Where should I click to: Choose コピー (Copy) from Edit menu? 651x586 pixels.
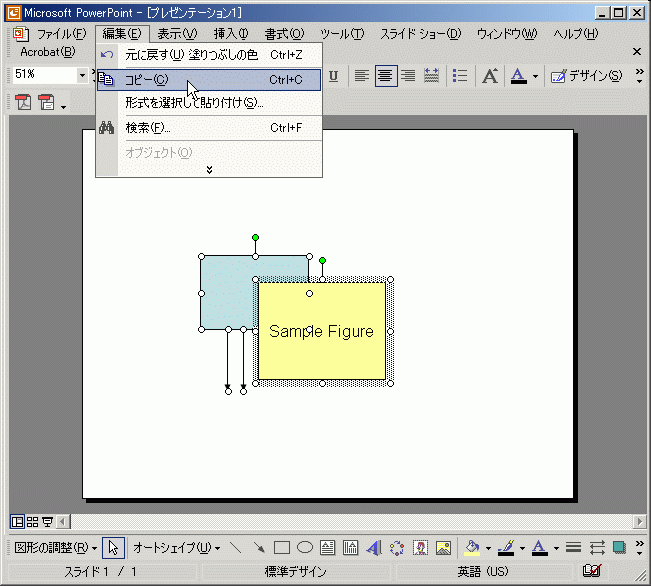click(147, 80)
